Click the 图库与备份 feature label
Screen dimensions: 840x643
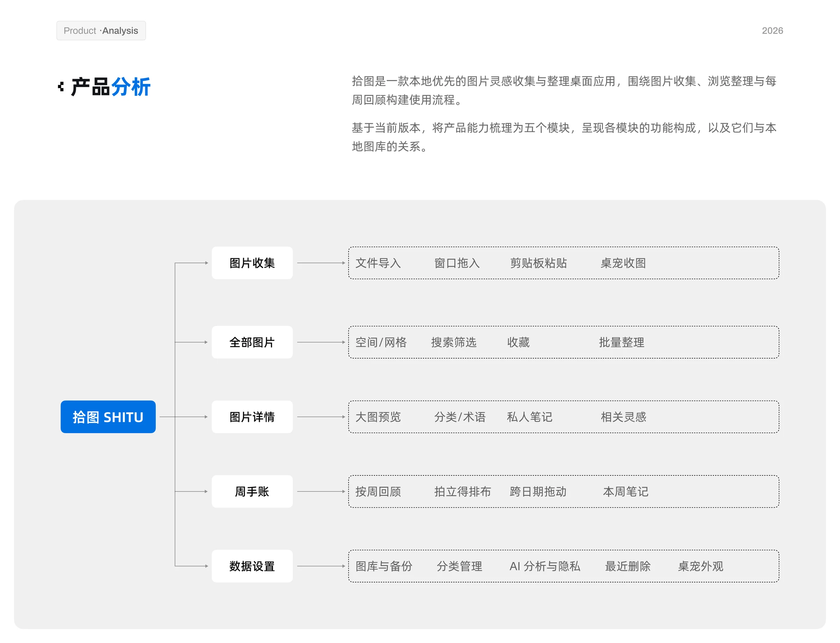point(384,566)
